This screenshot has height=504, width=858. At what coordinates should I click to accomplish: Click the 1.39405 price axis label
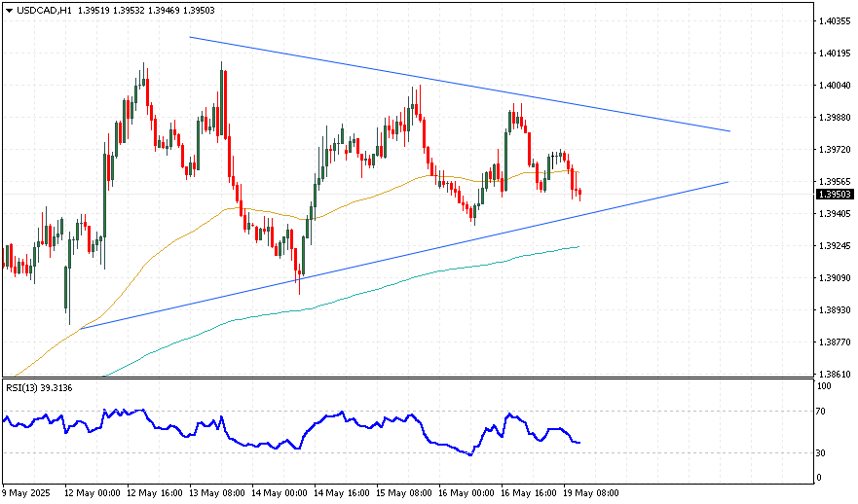(835, 214)
